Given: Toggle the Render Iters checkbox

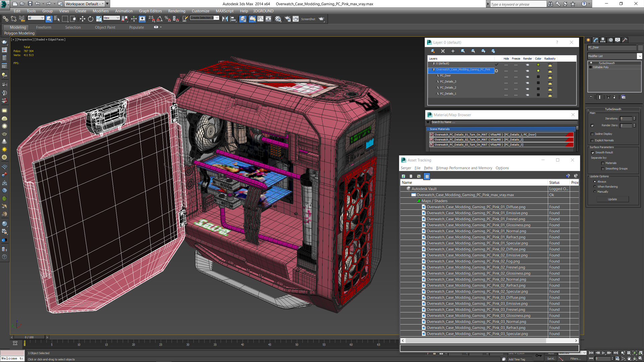Looking at the screenshot, I should (592, 126).
